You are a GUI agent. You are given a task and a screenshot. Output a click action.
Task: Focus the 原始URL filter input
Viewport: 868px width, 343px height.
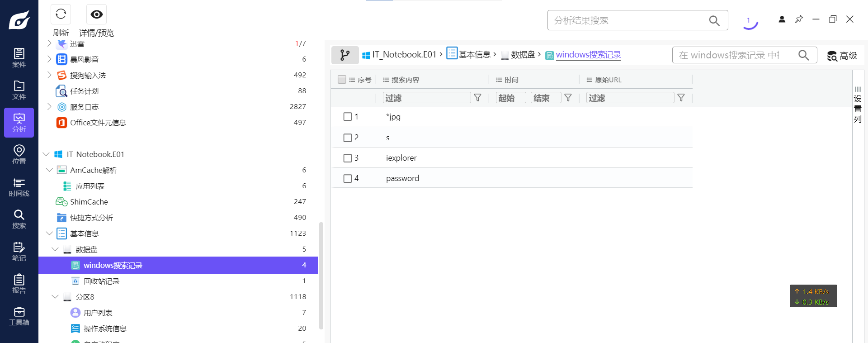point(630,98)
